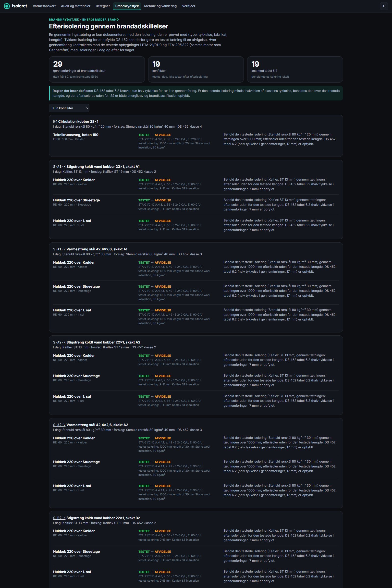Click Huldæk 220 over Kælder under S-A2-V

coord(74,438)
